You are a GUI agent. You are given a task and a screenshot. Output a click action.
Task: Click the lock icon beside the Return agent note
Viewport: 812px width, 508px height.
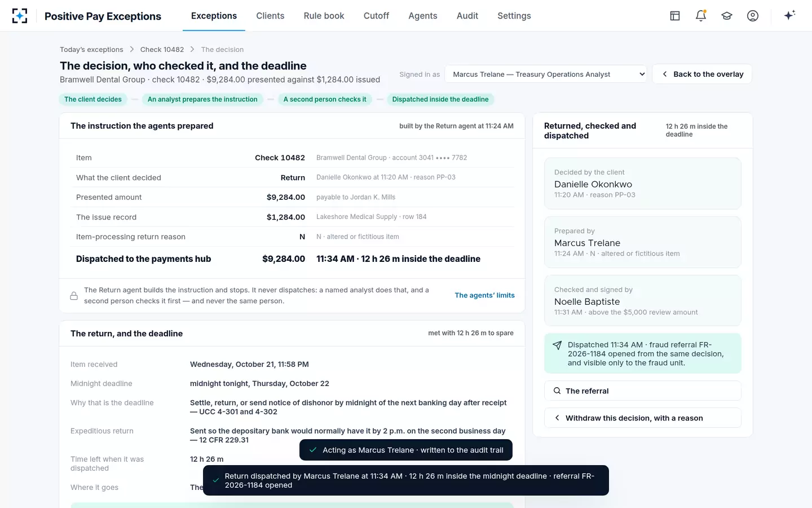74,296
